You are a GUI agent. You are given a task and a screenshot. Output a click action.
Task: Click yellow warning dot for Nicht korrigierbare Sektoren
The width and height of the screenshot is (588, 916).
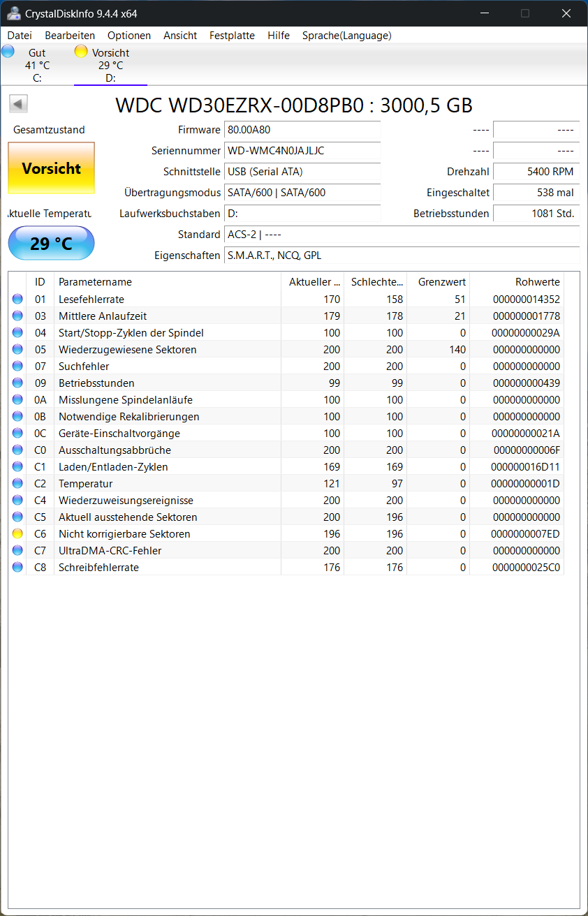(17, 534)
